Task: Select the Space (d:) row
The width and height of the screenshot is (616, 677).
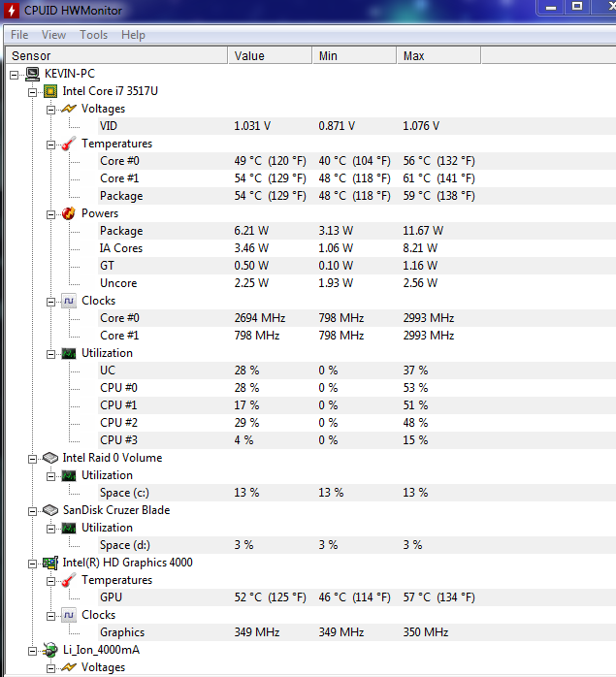Action: (x=357, y=545)
